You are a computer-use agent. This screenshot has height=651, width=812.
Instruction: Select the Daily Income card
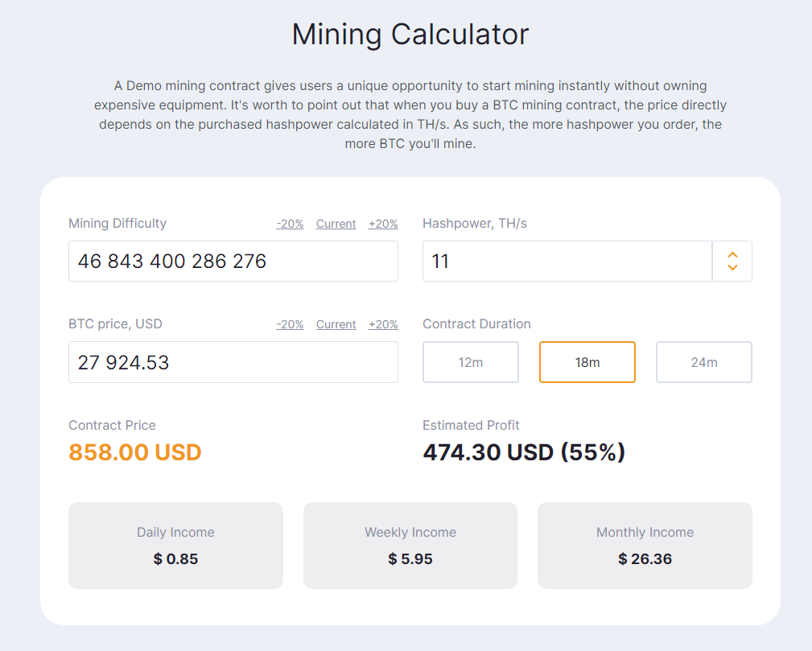coord(175,545)
